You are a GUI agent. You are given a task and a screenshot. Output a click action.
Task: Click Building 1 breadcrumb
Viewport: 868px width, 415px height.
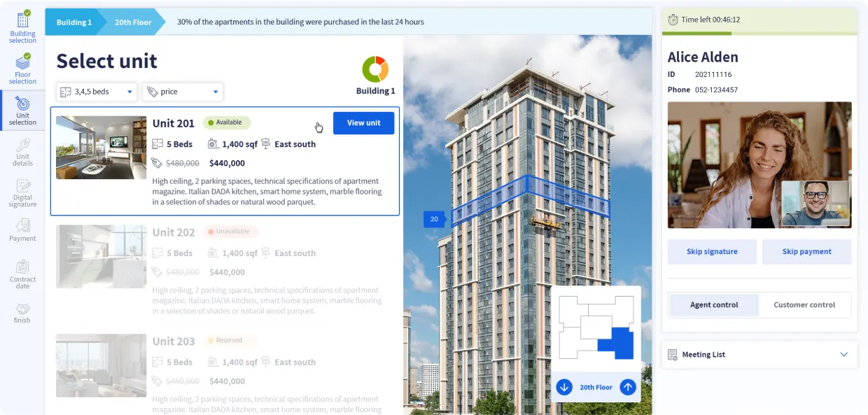coord(73,22)
